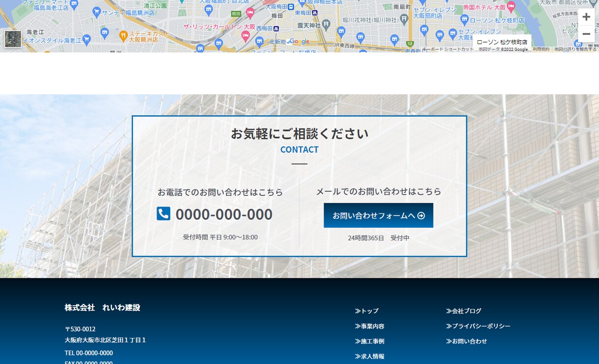
Task: Click the 株式会社 れいわ建設 company name
Action: [103, 308]
